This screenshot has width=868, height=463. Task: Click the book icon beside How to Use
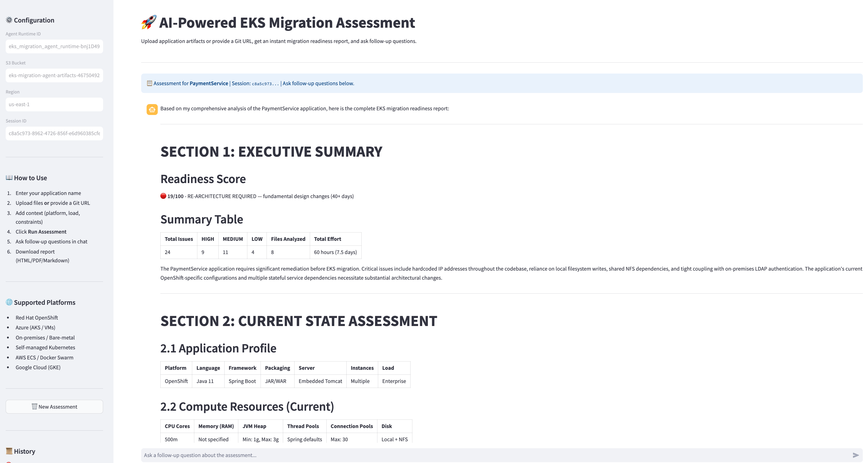pos(9,178)
